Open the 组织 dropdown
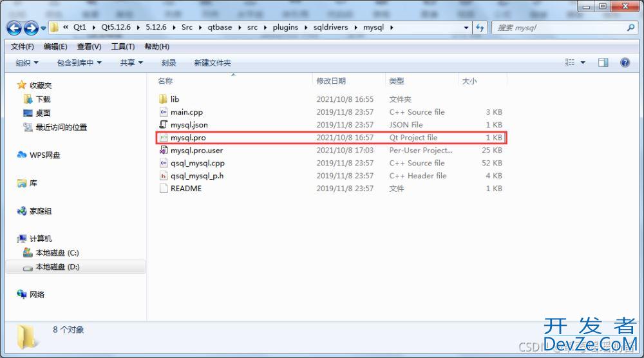644x358 pixels. click(x=26, y=63)
